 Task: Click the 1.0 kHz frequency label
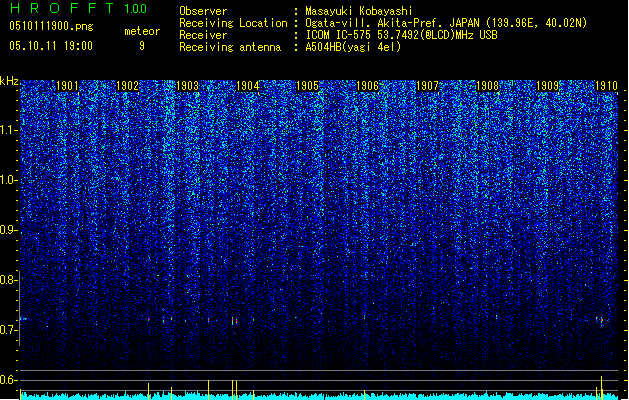click(x=8, y=180)
